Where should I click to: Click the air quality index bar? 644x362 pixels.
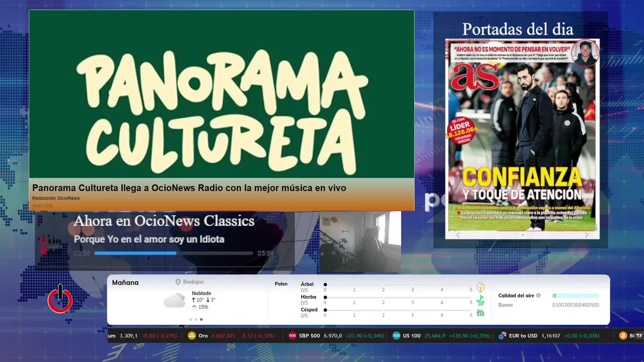(576, 296)
